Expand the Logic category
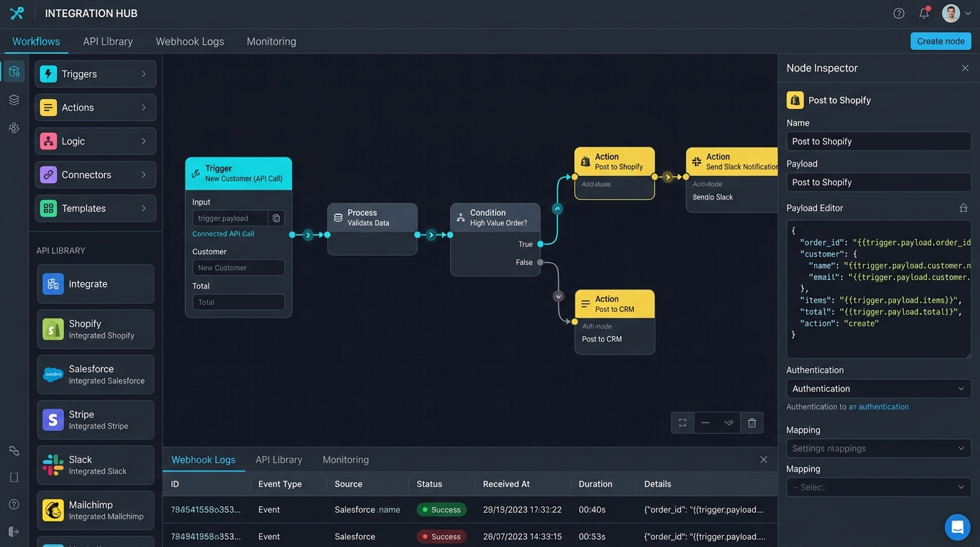980x547 pixels. 95,141
